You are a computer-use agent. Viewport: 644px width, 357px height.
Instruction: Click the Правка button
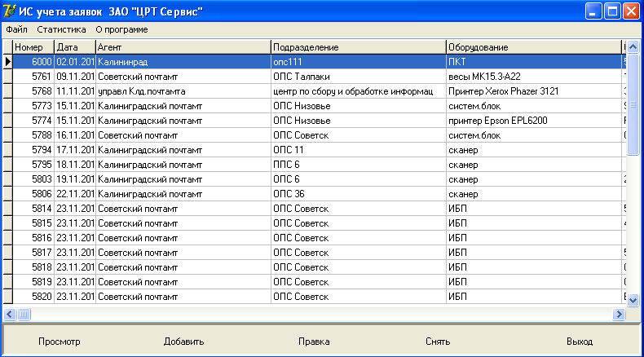[x=314, y=342]
